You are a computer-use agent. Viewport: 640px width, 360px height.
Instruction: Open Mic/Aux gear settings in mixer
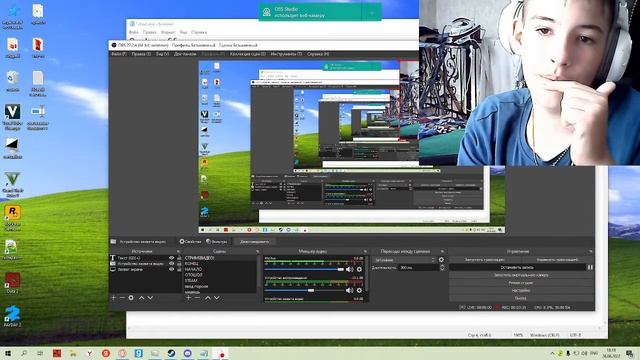(x=359, y=269)
